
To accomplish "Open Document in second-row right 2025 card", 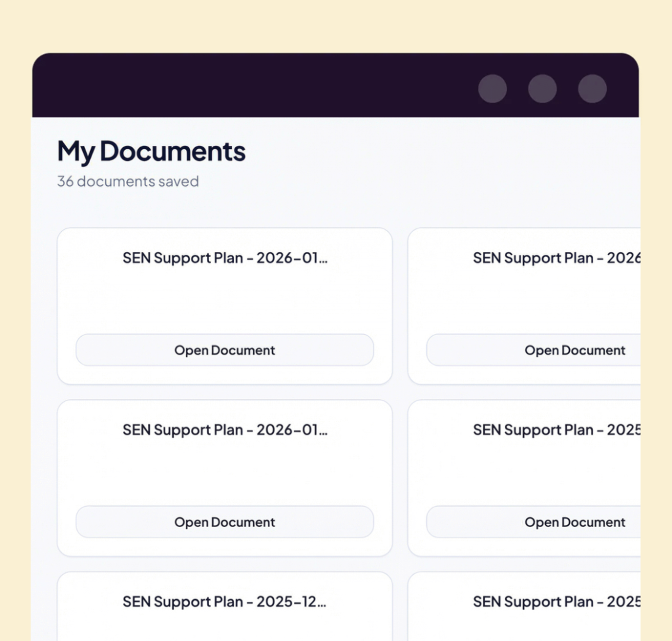I will click(x=533, y=522).
